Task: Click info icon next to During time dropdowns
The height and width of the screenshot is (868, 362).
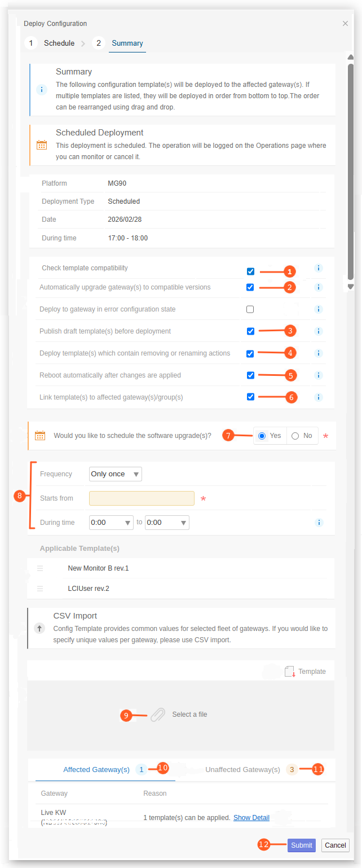Action: [x=319, y=523]
